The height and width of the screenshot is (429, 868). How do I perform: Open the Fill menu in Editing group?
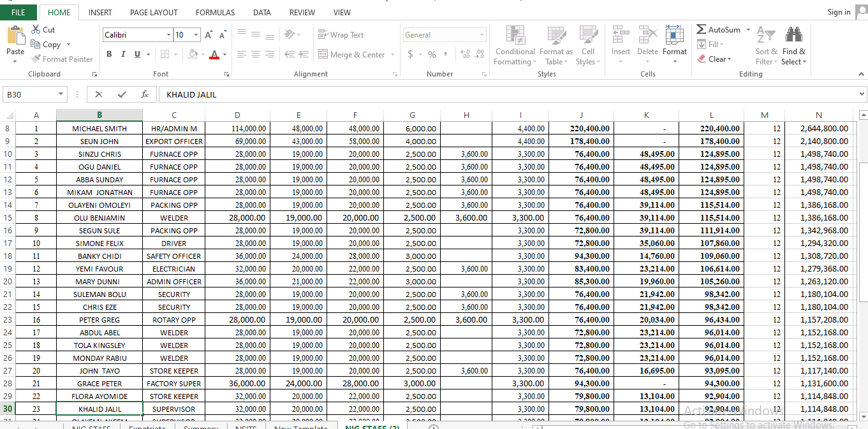[710, 45]
